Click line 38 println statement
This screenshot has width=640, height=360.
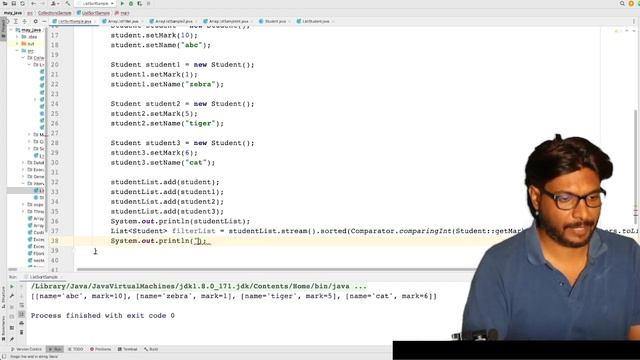tap(161, 241)
